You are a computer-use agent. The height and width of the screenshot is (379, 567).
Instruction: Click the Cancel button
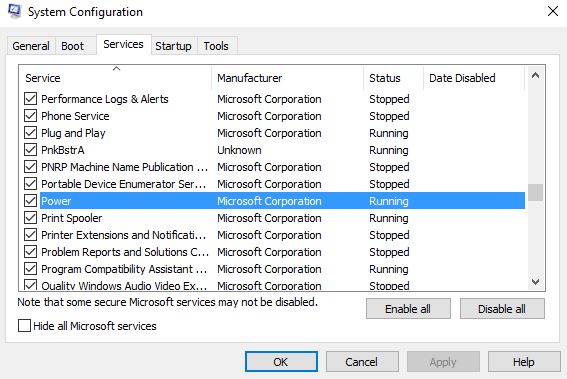click(x=362, y=362)
